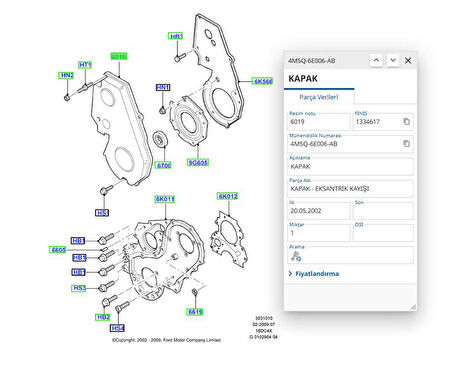452x366 pixels.
Task: Go to previous part with up arrow
Action: [376, 60]
